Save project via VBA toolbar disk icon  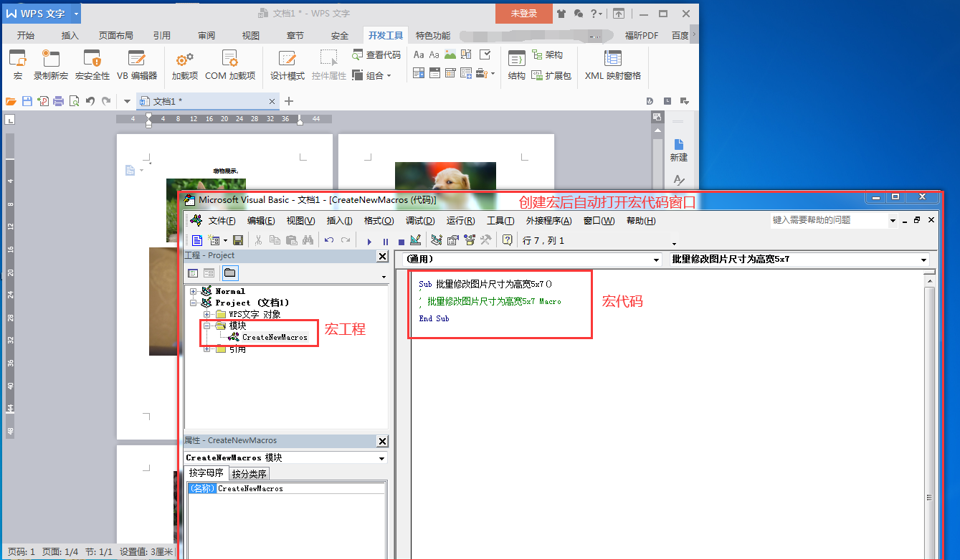(x=238, y=240)
